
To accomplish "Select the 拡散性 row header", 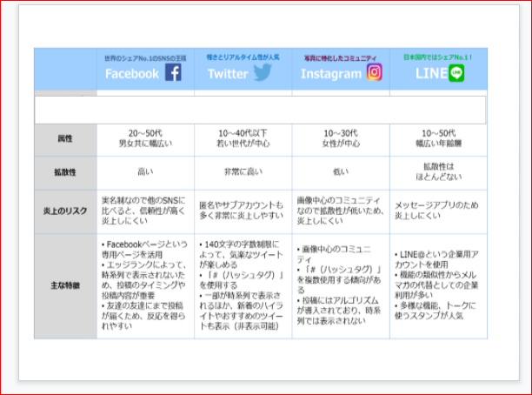I will tap(65, 173).
